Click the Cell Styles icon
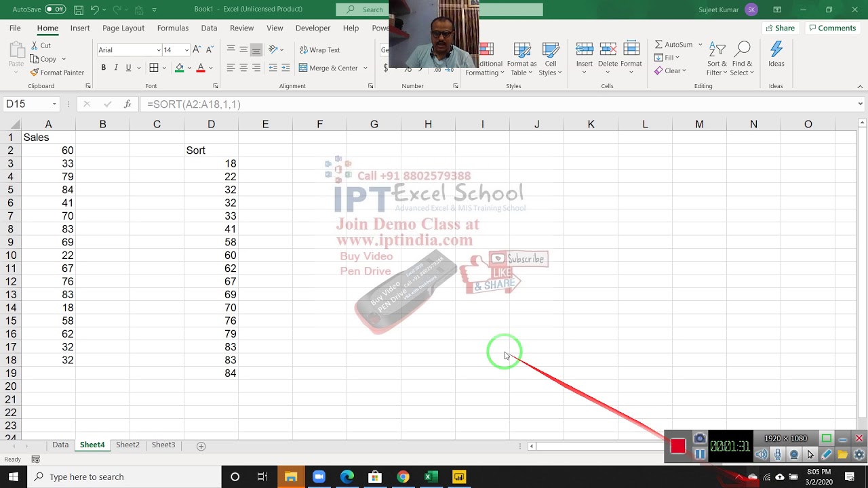 click(551, 51)
